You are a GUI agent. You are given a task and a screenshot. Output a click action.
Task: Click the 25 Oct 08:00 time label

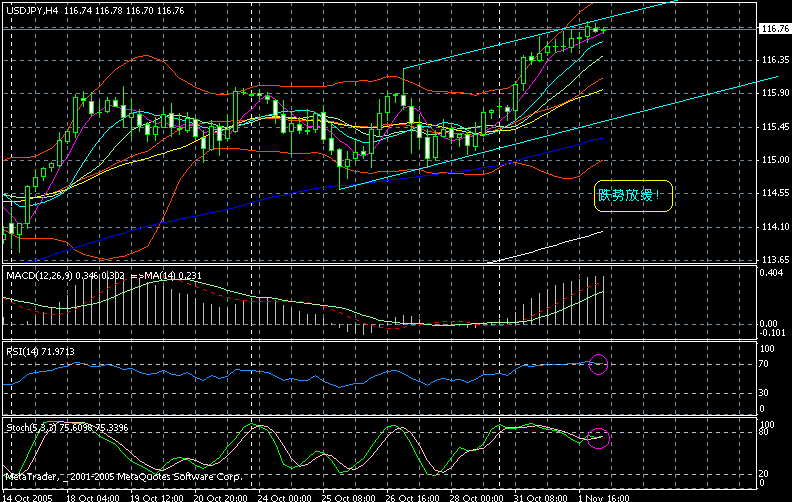[348, 498]
